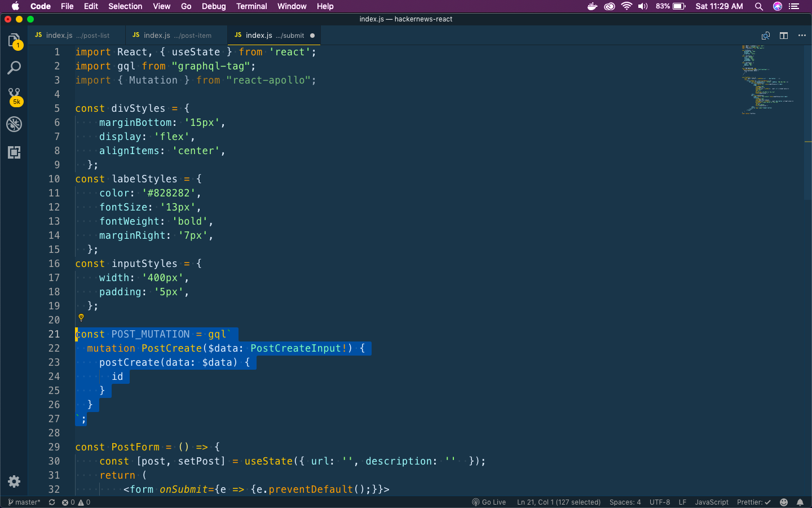812x508 pixels.
Task: Click the Ln 21, Col 1 cursor position indicator
Action: (x=559, y=502)
